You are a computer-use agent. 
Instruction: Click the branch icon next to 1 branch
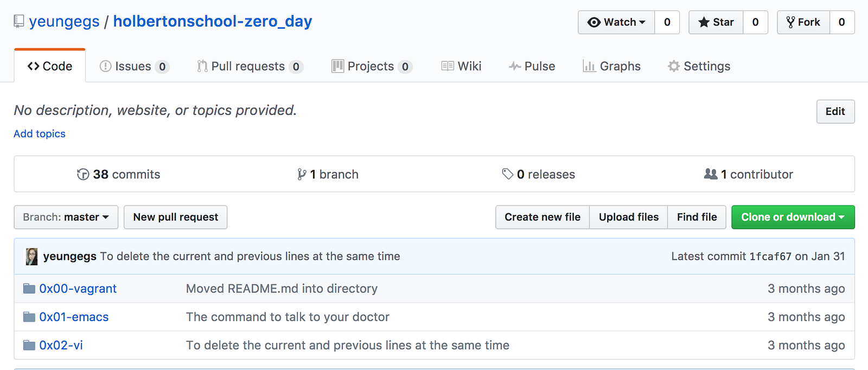(302, 174)
